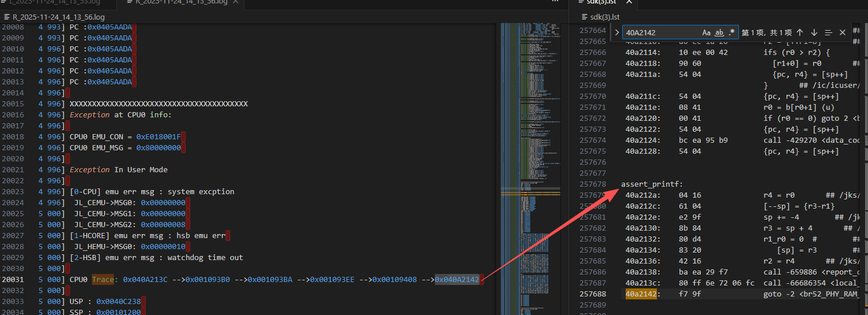The width and height of the screenshot is (868, 315).
Task: Toggle Match Whole Word in find widget
Action: [x=719, y=33]
